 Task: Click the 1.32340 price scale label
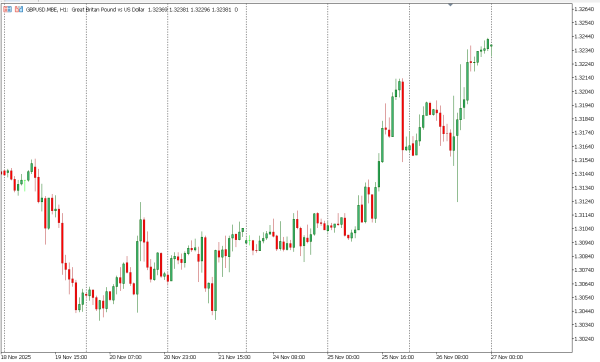click(x=584, y=51)
